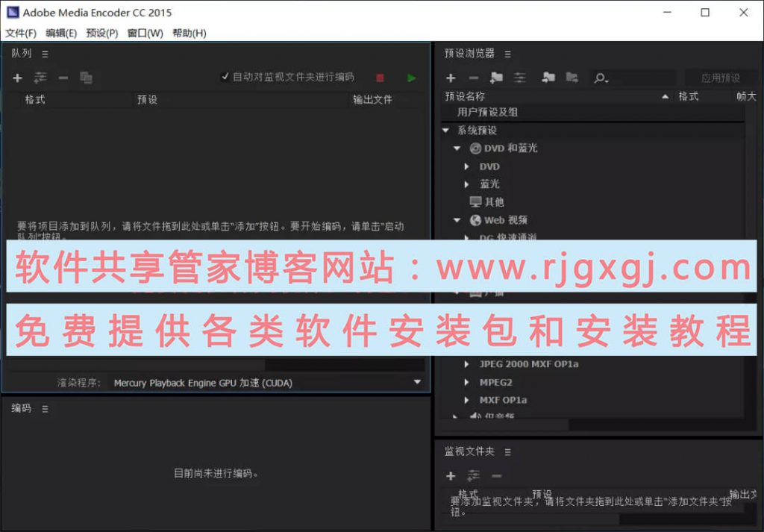The image size is (764, 532).
Task: Open the 预设(P) menu
Action: (102, 33)
